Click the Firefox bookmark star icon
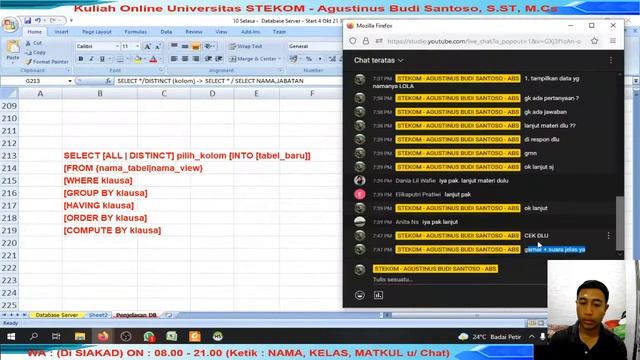This screenshot has height=360, width=640. tap(595, 41)
